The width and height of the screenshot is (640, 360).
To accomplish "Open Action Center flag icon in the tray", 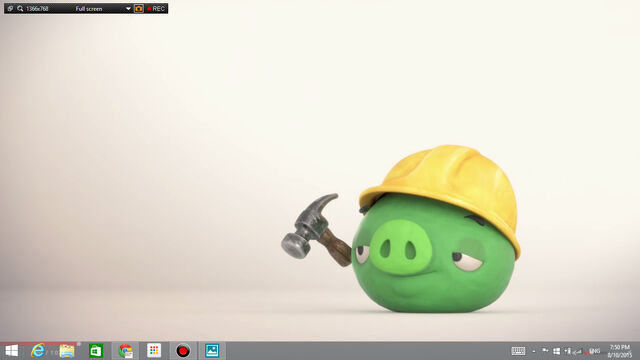I will coord(545,350).
